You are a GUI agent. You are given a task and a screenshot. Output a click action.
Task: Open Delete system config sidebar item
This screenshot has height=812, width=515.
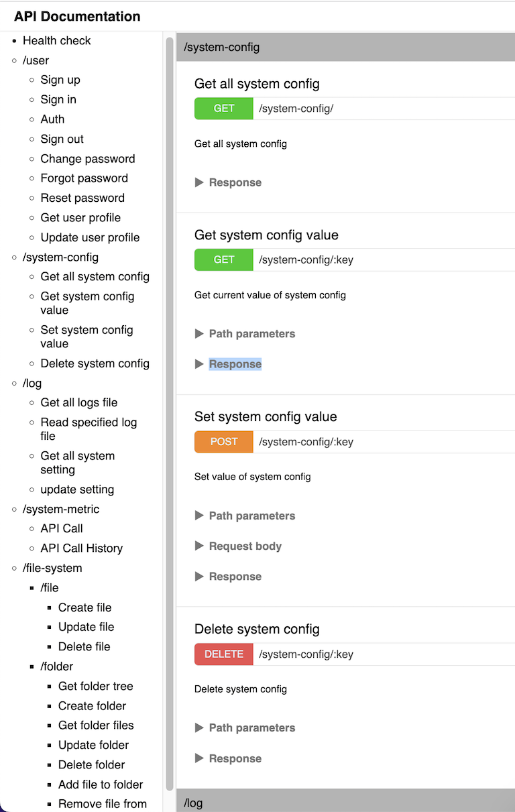[95, 363]
